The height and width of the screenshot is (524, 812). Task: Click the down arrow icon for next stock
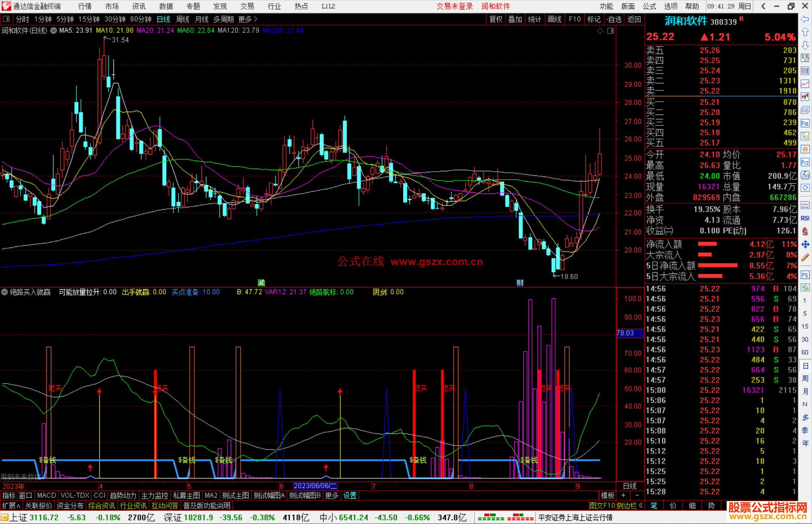(805, 45)
